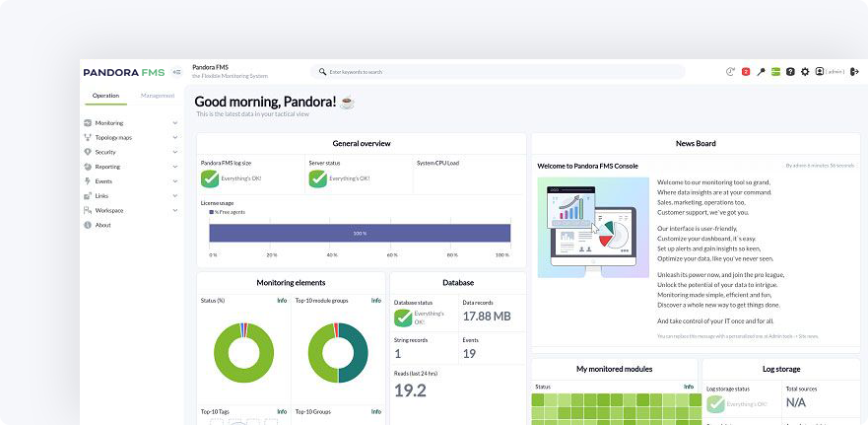Viewport: 868px width, 425px height.
Task: Open the Info link in My monitored modules
Action: [688, 387]
